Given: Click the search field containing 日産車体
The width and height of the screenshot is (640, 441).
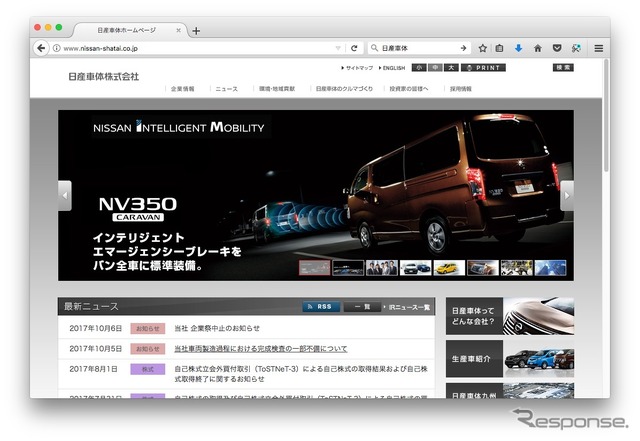Looking at the screenshot, I should coord(419,48).
